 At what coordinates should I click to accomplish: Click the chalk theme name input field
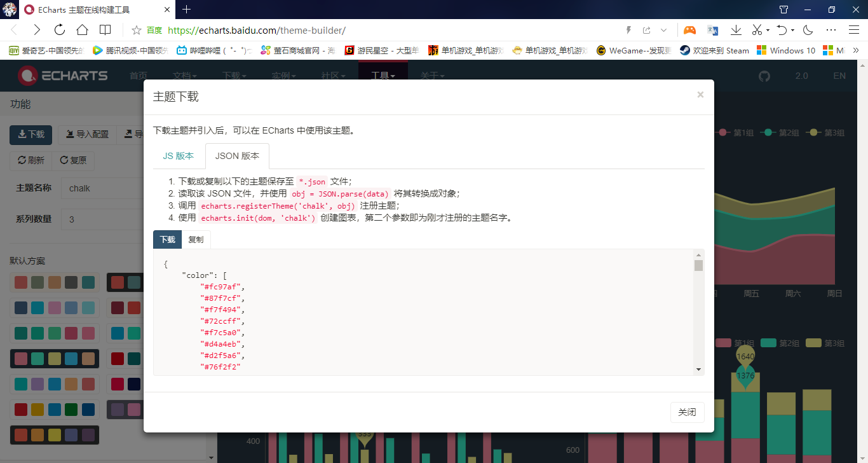[102, 188]
